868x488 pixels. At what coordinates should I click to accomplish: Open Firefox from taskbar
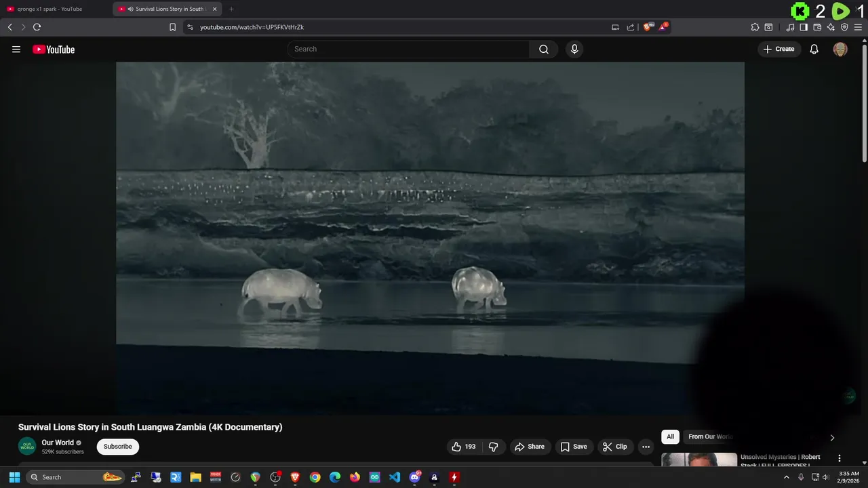point(355,477)
